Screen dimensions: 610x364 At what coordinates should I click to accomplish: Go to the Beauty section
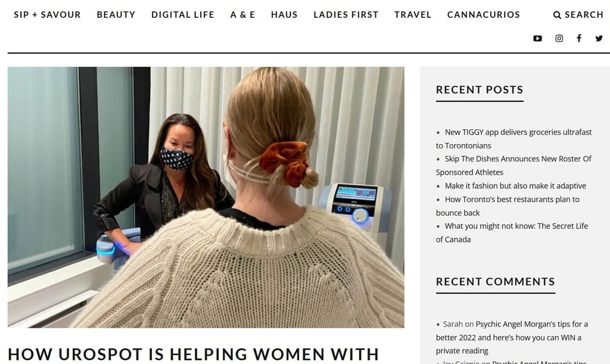point(116,15)
